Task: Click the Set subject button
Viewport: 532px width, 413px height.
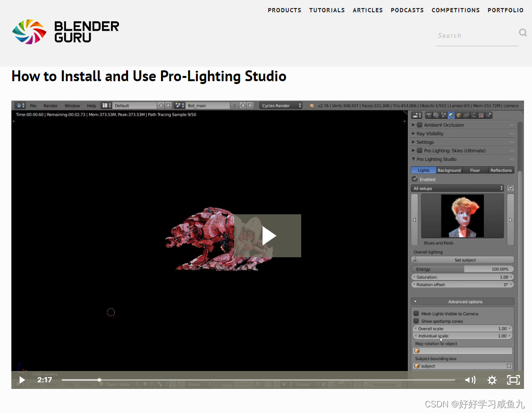Action: point(463,260)
